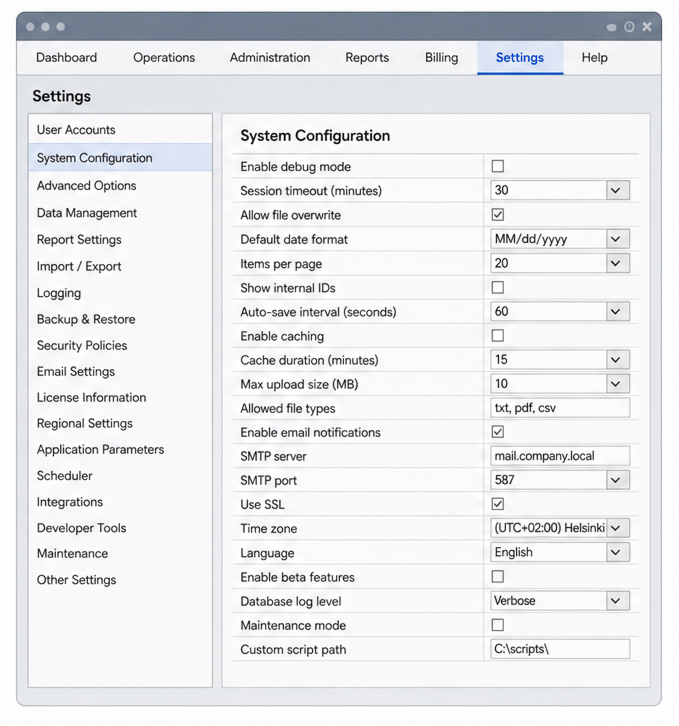
Task: Expand the Default date format dropdown
Action: point(560,239)
